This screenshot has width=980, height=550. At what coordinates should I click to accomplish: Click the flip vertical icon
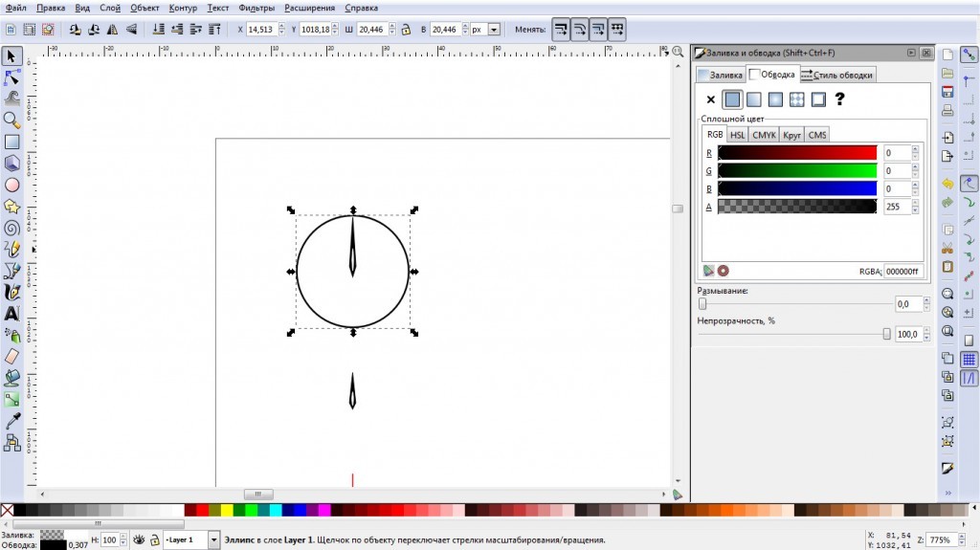click(x=131, y=30)
